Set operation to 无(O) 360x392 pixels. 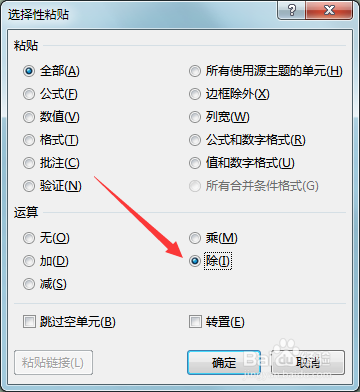pos(46,238)
